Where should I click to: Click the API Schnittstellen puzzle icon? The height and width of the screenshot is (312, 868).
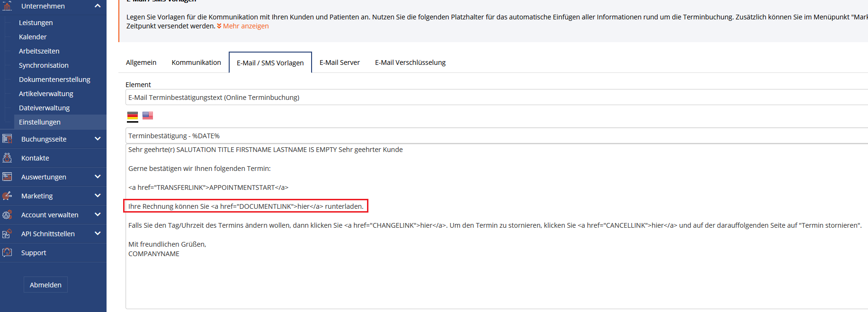[x=7, y=233]
